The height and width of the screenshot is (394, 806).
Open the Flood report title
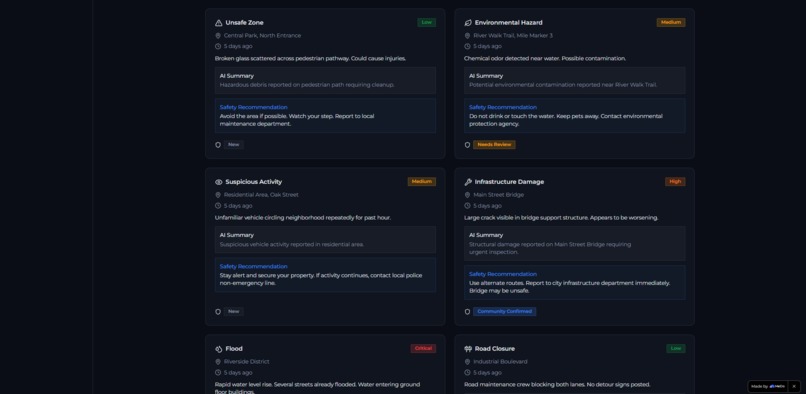point(234,349)
